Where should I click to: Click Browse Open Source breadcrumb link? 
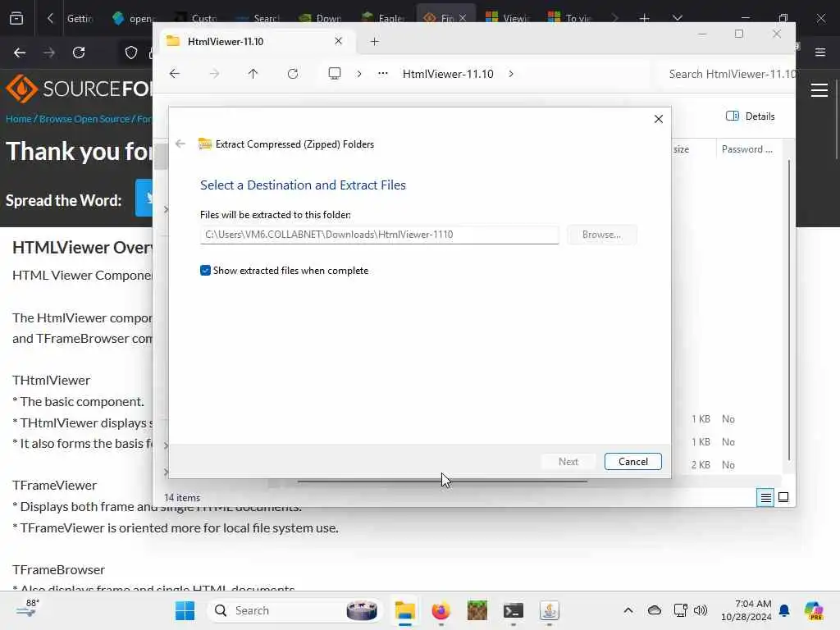(84, 119)
